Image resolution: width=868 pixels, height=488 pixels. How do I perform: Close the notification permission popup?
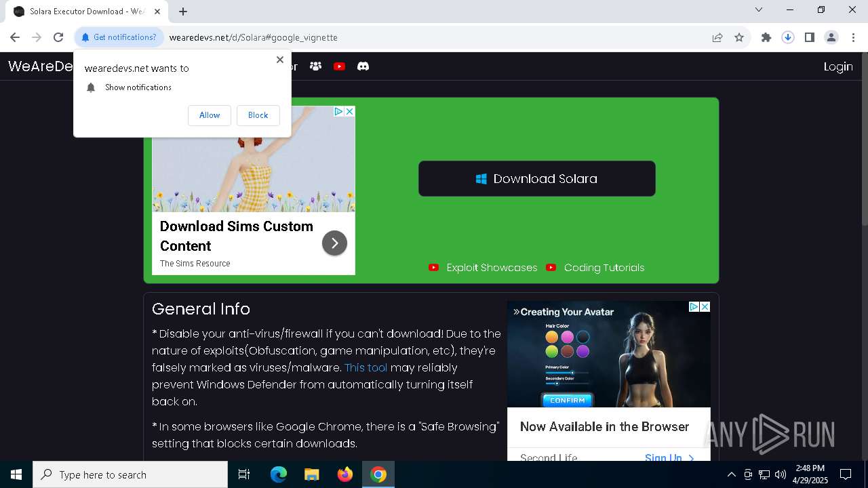(x=280, y=60)
